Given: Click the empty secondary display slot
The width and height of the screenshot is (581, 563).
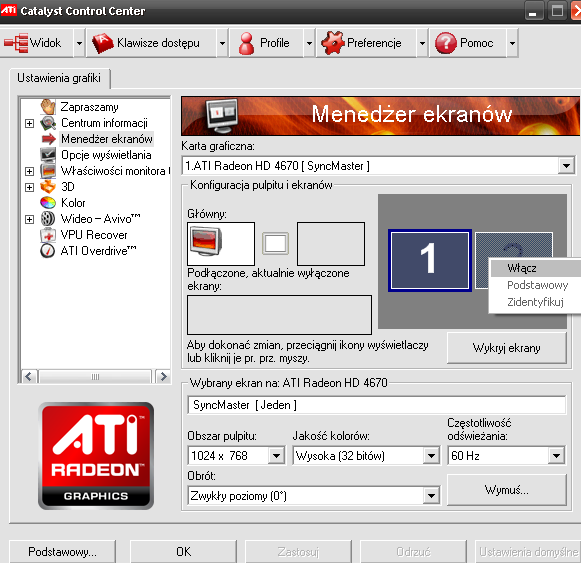Looking at the screenshot, I should coord(331,244).
